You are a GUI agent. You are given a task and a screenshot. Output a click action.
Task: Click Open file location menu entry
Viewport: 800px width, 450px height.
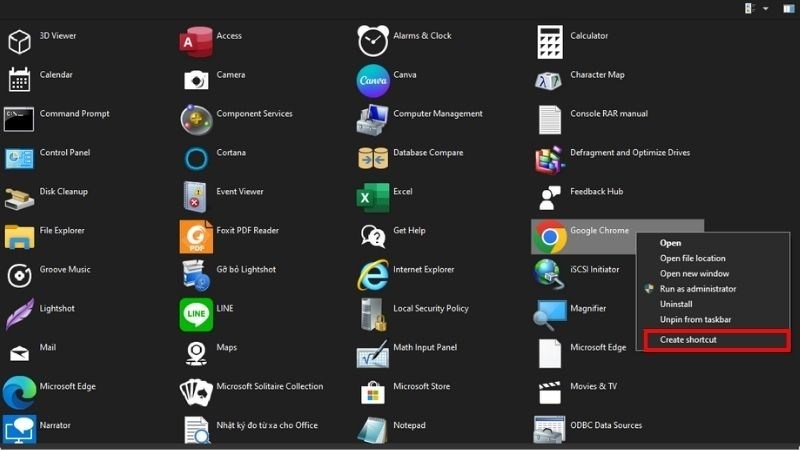pos(692,258)
